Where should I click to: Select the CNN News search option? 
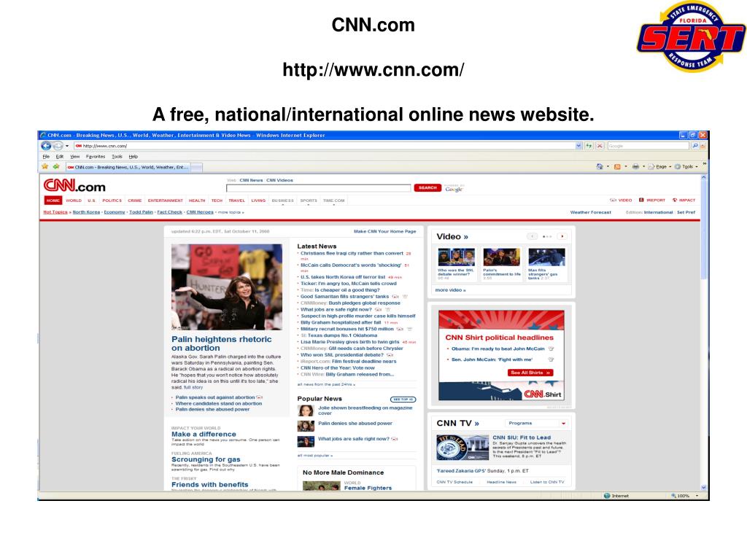(x=251, y=180)
